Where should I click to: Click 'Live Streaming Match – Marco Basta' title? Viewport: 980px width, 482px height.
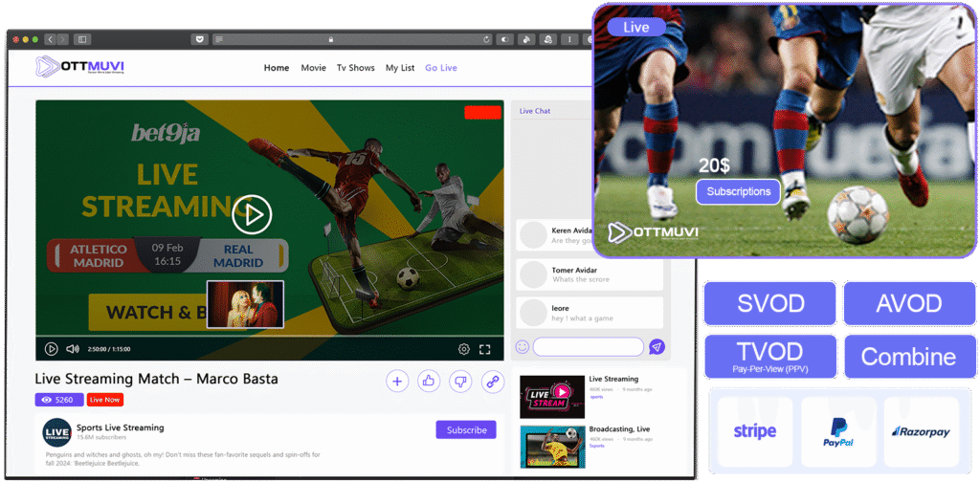click(156, 379)
